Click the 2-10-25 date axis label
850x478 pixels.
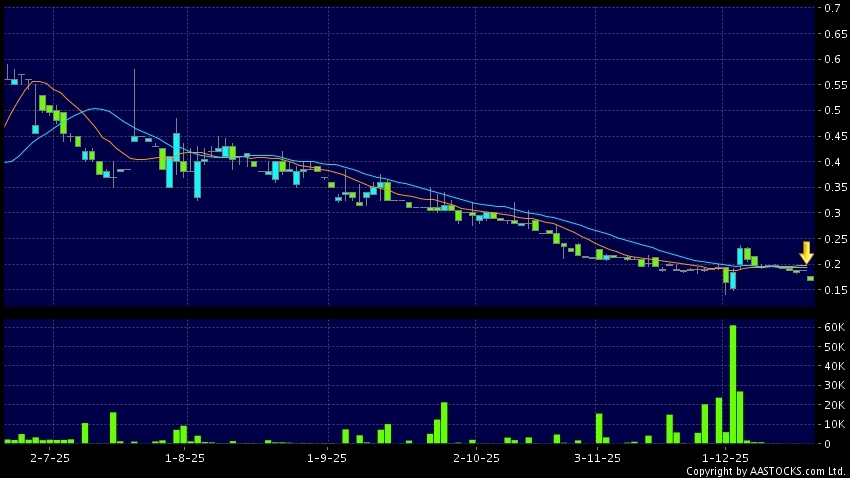coord(476,457)
